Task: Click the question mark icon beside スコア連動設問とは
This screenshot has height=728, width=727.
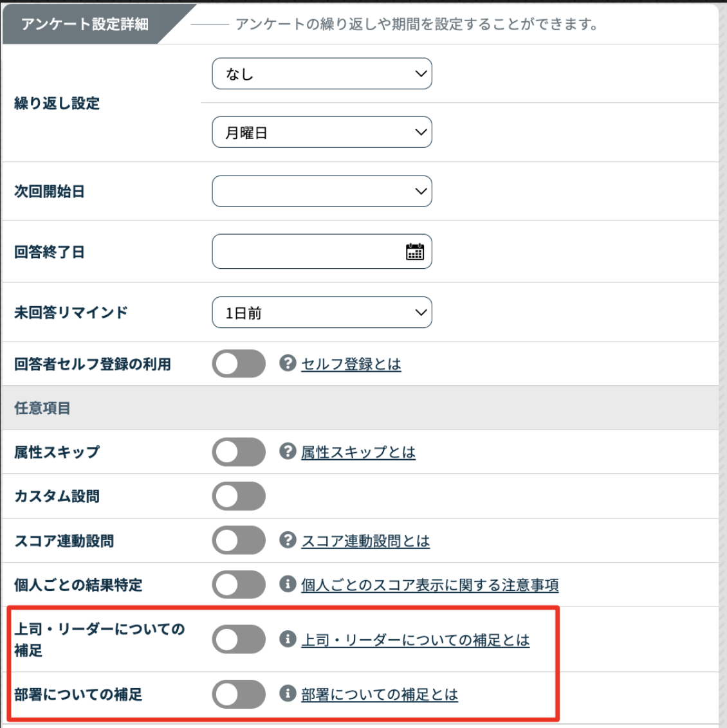Action: point(288,540)
